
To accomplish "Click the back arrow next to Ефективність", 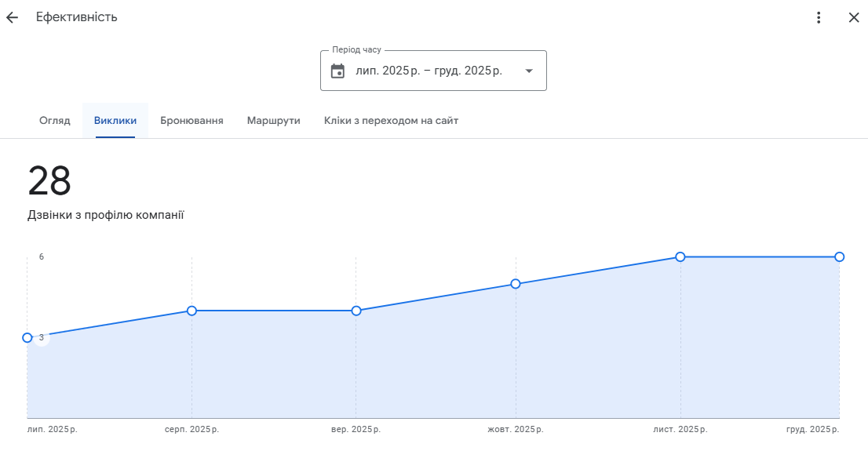I will (x=12, y=17).
